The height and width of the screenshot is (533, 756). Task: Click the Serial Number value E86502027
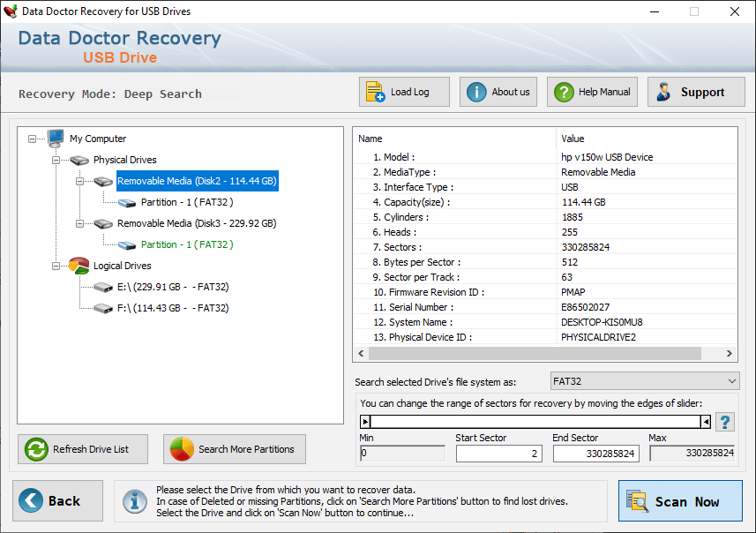tap(586, 307)
